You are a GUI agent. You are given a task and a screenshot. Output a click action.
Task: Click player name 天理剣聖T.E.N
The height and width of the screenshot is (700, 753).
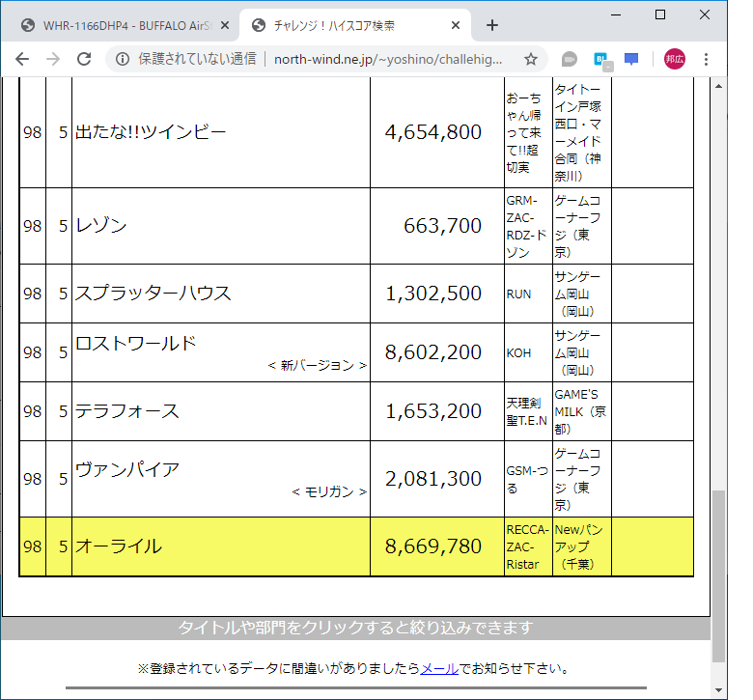527,411
